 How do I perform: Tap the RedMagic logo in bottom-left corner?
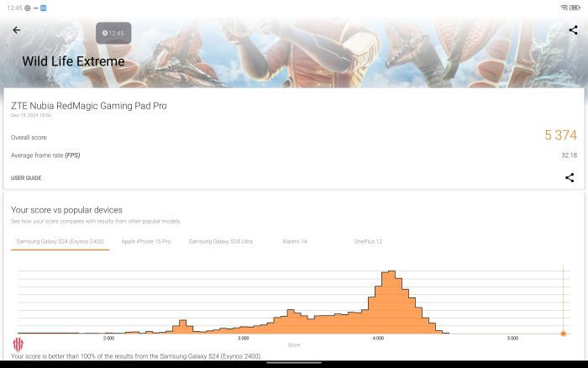click(18, 345)
